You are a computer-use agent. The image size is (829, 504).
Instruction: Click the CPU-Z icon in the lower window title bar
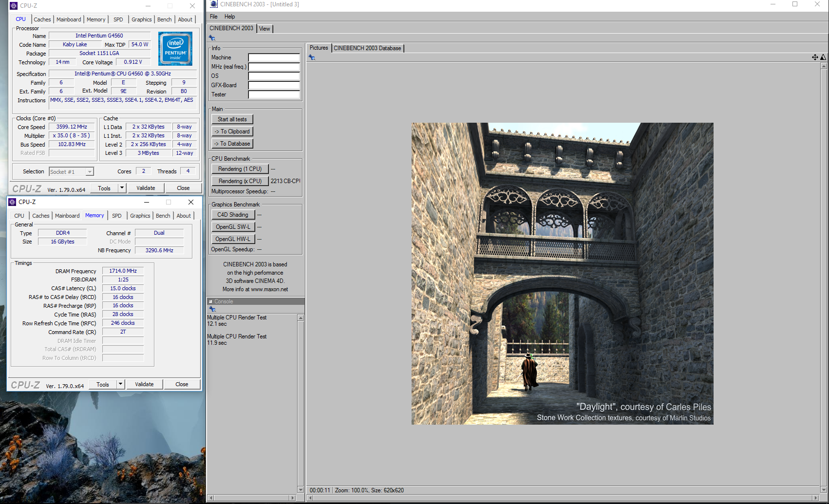[x=12, y=202]
